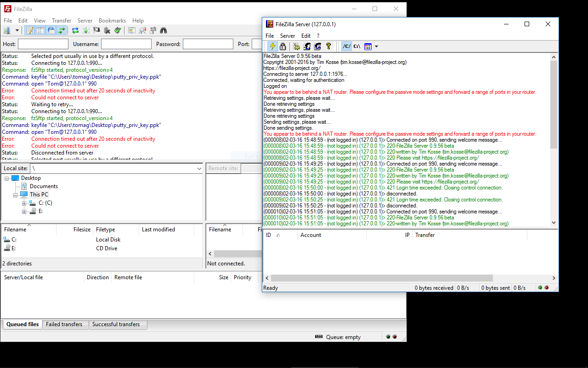Click the yellow question mark help icon
The width and height of the screenshot is (588, 368).
point(328,46)
